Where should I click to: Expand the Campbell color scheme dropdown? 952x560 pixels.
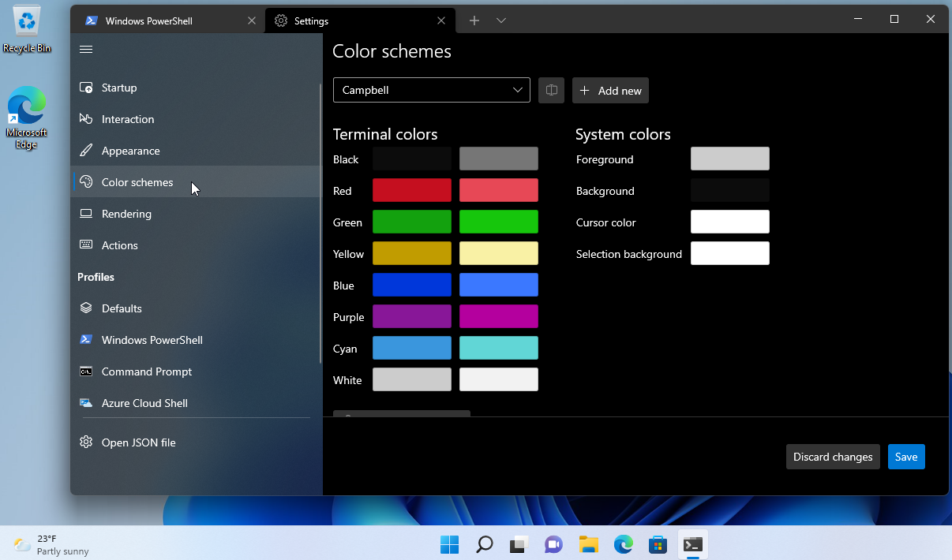click(x=432, y=90)
